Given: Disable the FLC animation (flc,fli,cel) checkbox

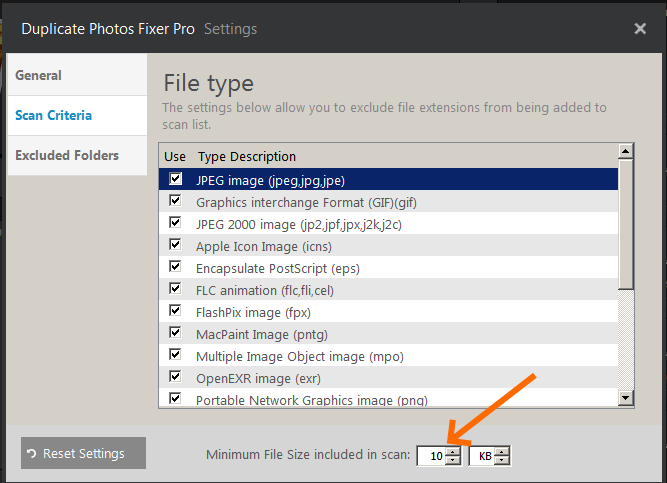Looking at the screenshot, I should click(x=175, y=289).
